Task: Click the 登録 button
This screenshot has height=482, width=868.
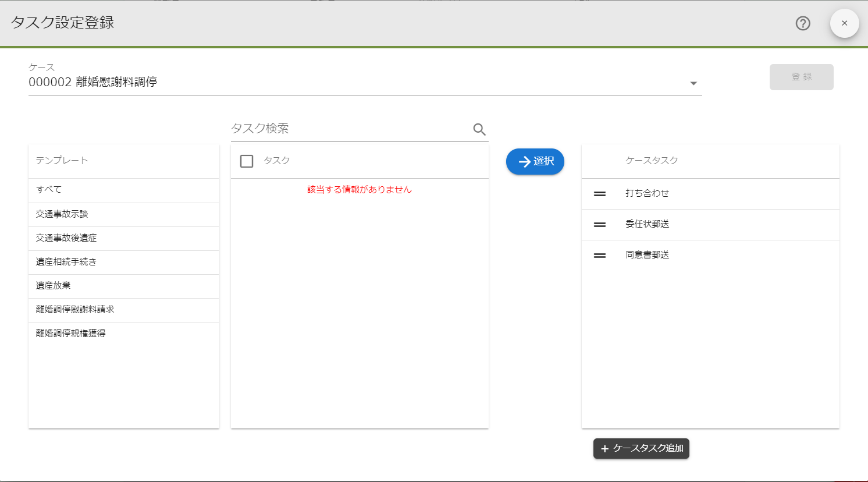Action: coord(801,76)
